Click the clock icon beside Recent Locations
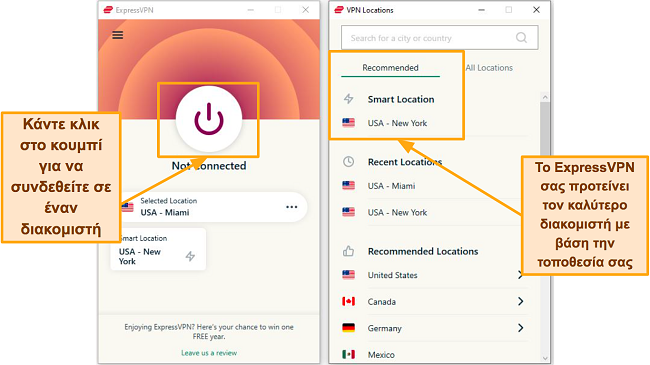The width and height of the screenshot is (650, 365). pyautogui.click(x=349, y=161)
